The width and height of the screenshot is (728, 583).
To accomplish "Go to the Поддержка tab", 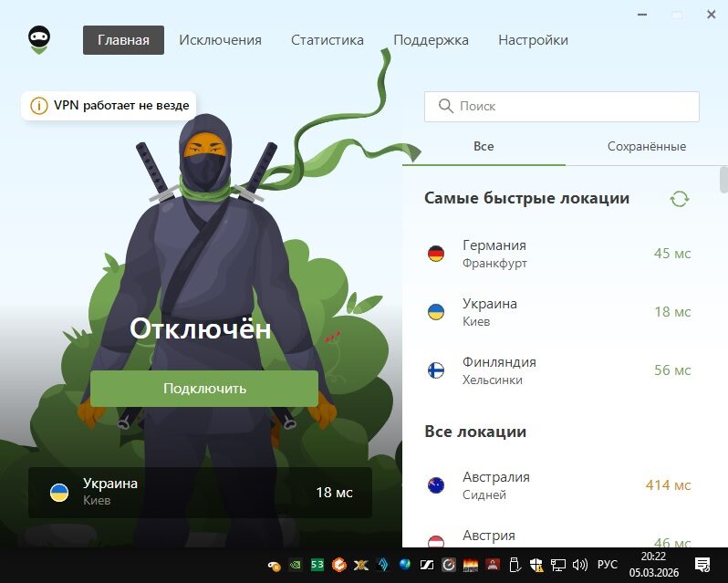I will 431,40.
